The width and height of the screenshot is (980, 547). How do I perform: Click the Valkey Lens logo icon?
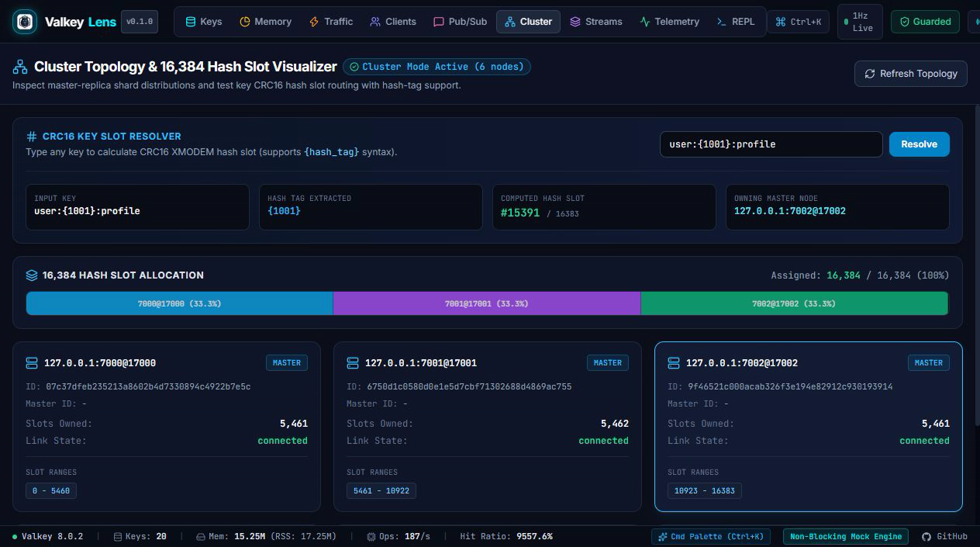coord(25,22)
